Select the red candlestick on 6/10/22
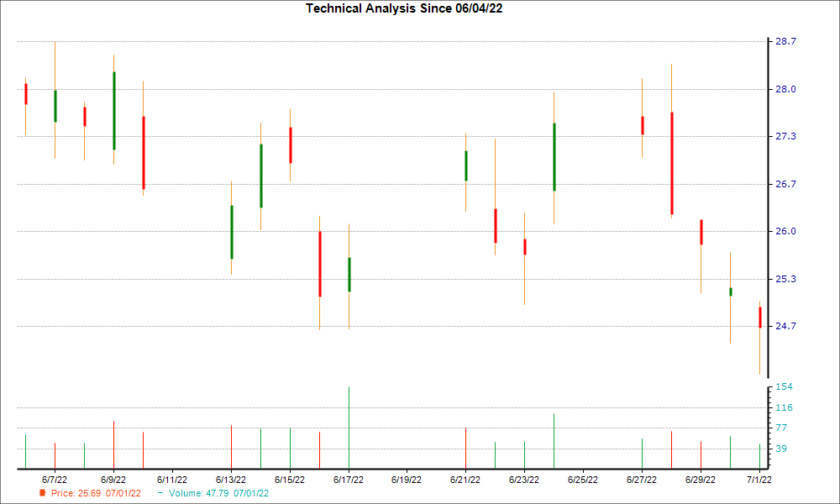The height and width of the screenshot is (504, 840). click(x=143, y=151)
